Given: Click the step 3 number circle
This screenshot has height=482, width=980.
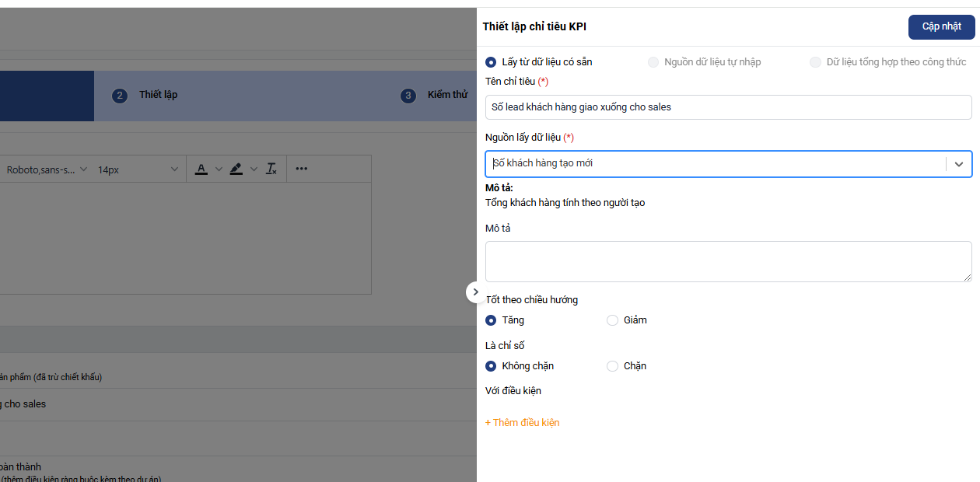Looking at the screenshot, I should tap(408, 96).
